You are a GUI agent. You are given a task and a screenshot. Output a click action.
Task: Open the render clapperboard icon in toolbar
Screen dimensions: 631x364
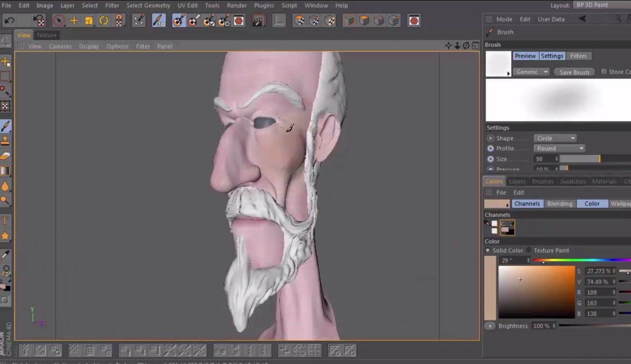[258, 21]
